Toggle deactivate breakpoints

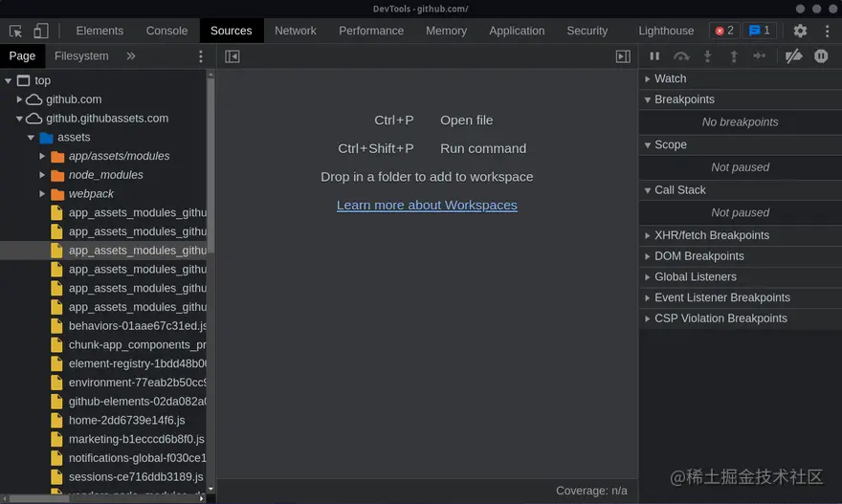click(793, 55)
